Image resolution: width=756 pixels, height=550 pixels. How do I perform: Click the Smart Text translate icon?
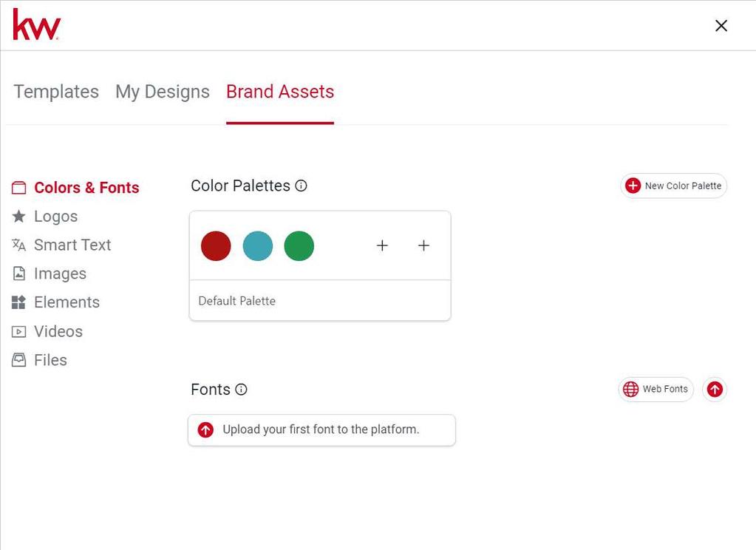19,245
